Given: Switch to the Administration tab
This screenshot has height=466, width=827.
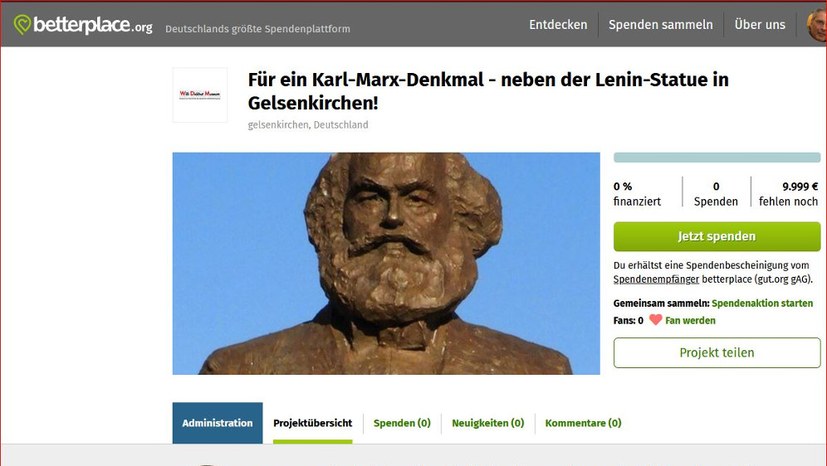Looking at the screenshot, I should [217, 423].
